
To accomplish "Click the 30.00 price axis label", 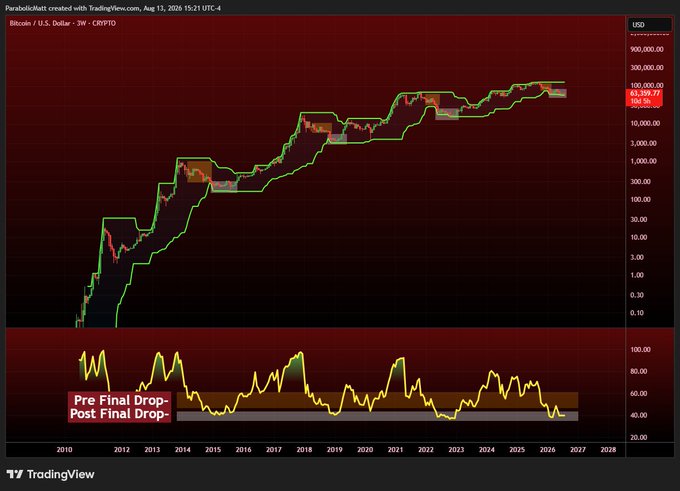I will [x=639, y=219].
